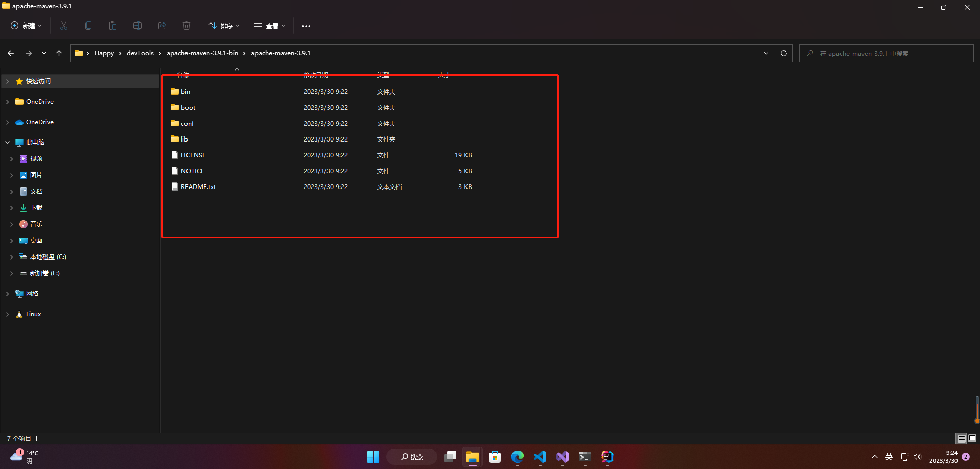980x469 pixels.
Task: Click the search magnifier icon
Action: (x=810, y=53)
